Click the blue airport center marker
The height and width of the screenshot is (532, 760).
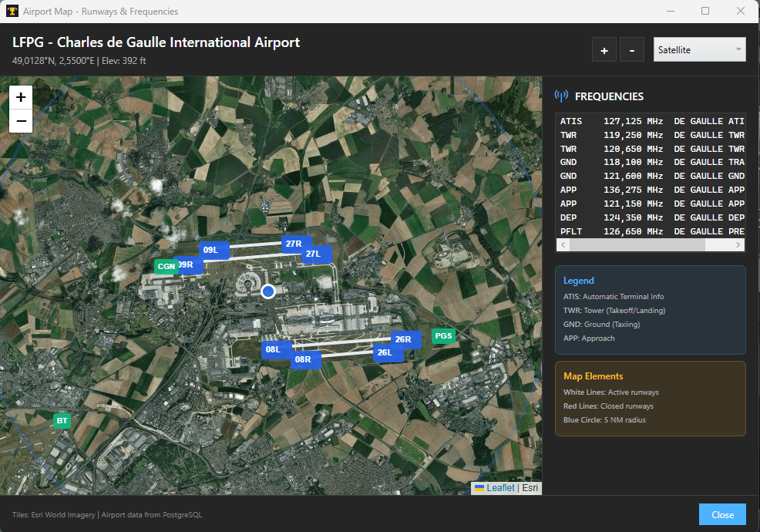point(268,291)
